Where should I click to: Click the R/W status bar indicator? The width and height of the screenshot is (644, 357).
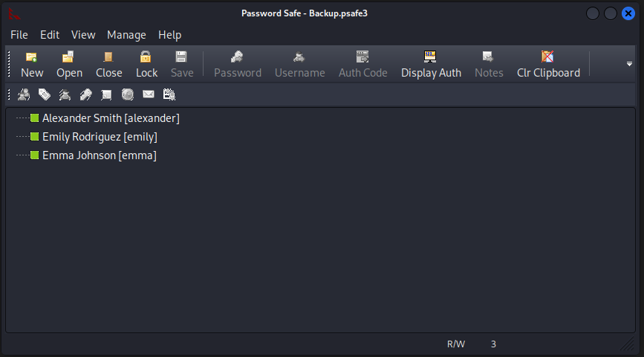(x=456, y=344)
